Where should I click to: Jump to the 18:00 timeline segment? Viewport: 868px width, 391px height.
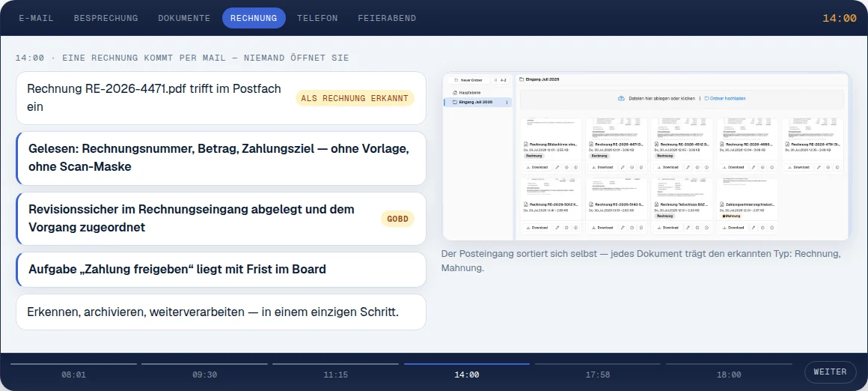(x=729, y=371)
